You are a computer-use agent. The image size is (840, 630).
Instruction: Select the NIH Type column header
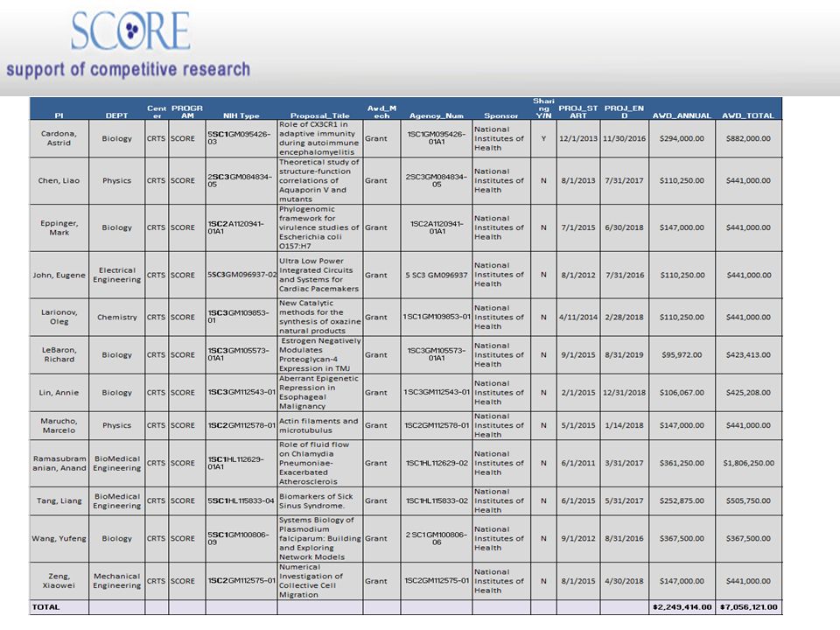pyautogui.click(x=241, y=115)
